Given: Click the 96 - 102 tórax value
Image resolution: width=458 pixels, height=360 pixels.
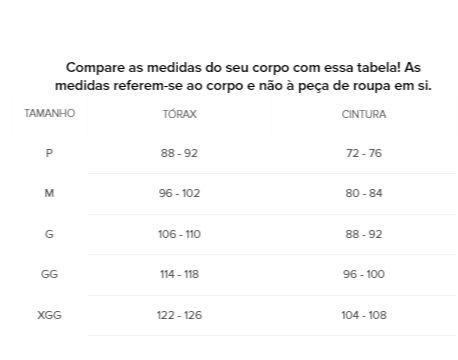Looking at the screenshot, I should coord(179,193).
